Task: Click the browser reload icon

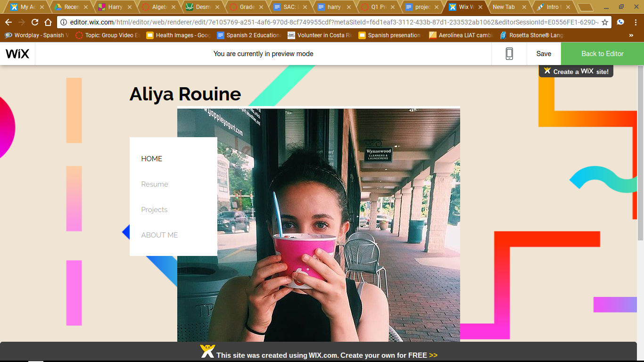Action: click(35, 22)
